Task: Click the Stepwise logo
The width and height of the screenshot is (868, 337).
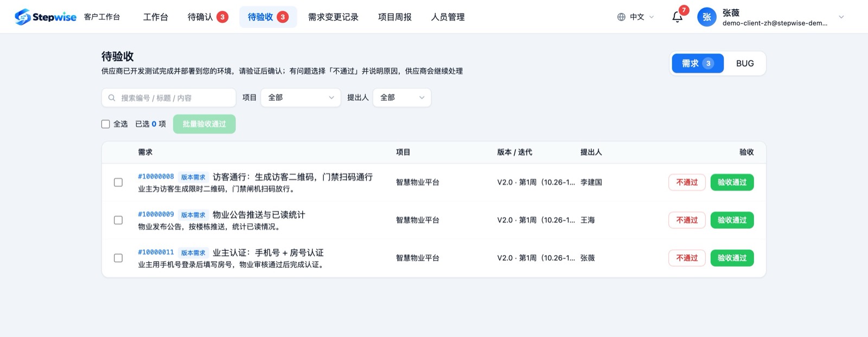Action: click(46, 17)
